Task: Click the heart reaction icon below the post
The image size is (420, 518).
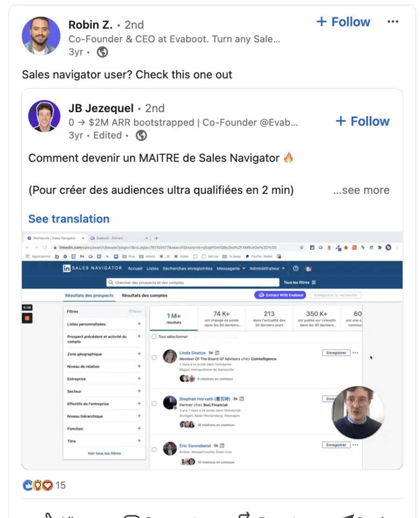Action: point(47,486)
